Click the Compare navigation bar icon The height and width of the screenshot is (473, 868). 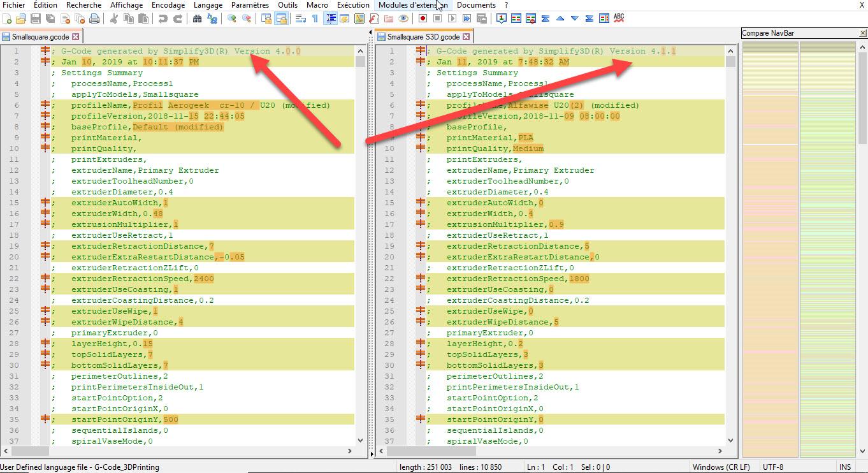coord(604,19)
